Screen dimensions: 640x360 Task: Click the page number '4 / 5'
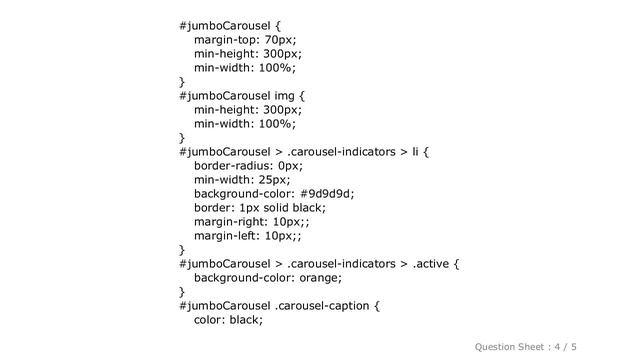[x=565, y=347]
